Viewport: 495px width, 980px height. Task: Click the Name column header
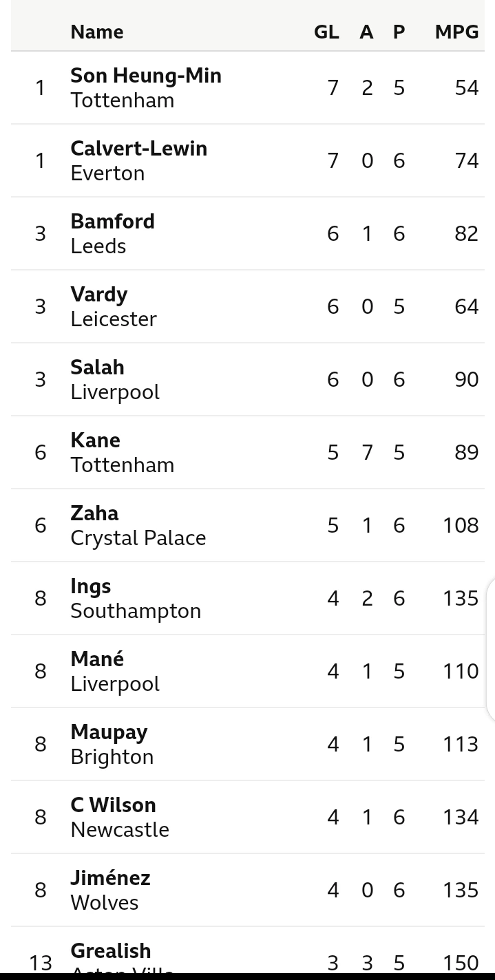point(97,32)
